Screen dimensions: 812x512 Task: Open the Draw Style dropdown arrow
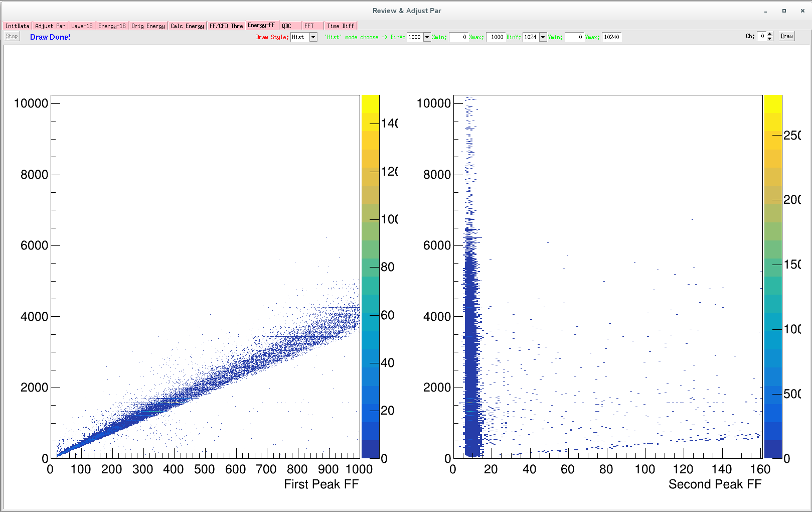point(313,37)
